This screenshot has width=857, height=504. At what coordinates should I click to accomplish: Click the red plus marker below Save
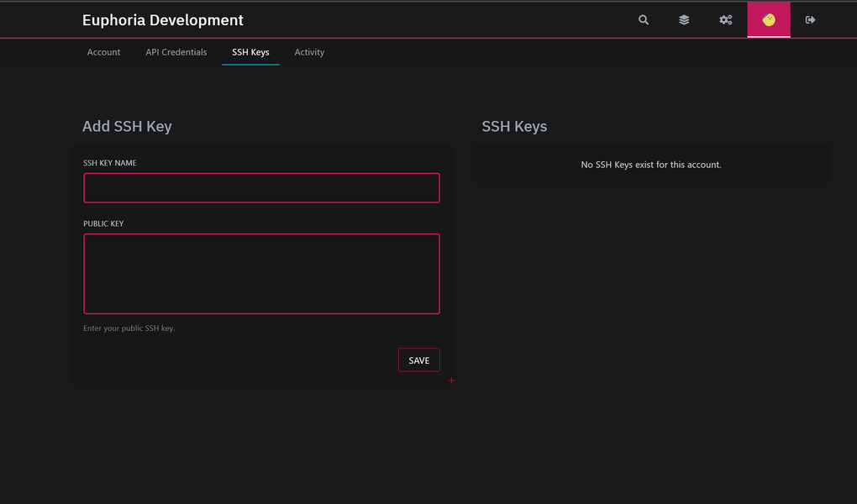(451, 381)
